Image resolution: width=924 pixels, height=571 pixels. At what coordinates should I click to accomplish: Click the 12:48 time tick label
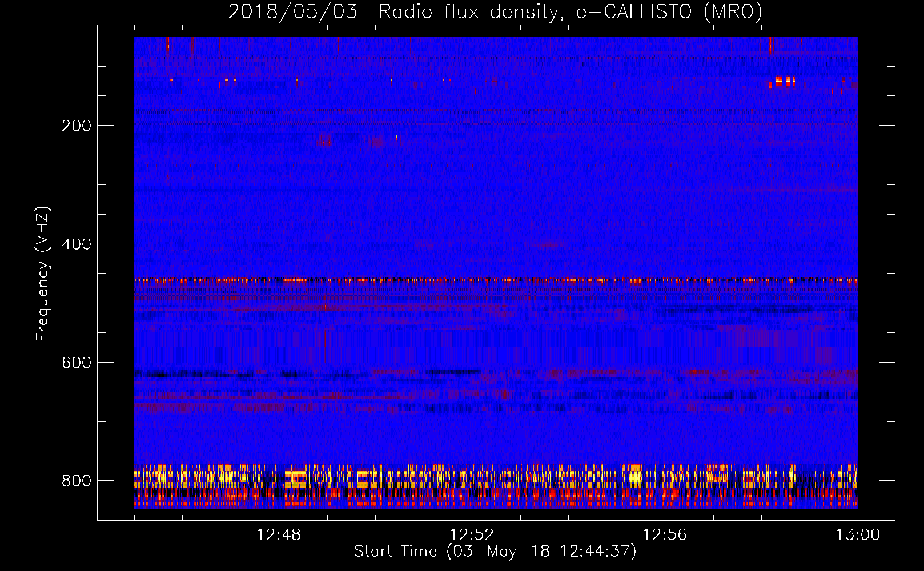279,535
